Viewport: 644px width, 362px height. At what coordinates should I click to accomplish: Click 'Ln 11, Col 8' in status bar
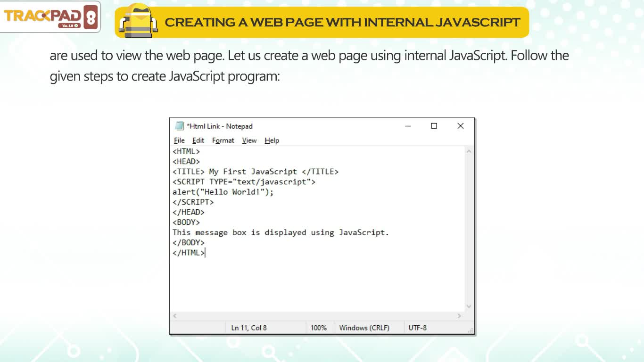tap(249, 328)
